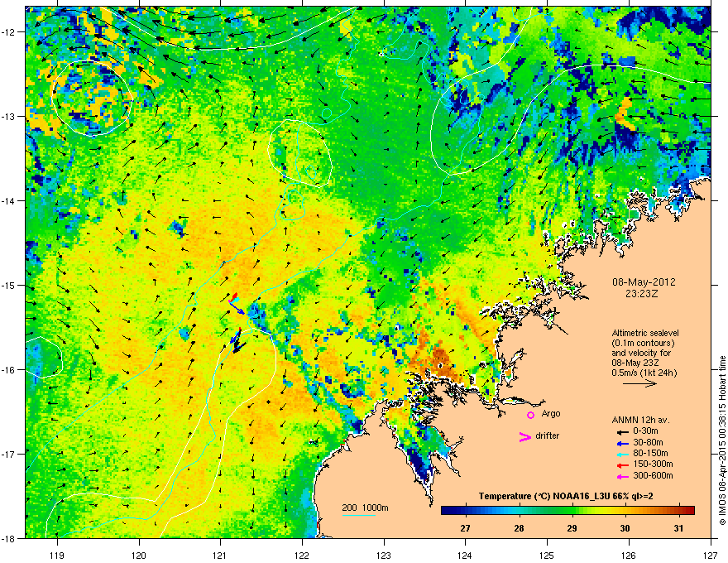Viewport: 728px width, 563px height.
Task: Click the colorbar tick label 28
Action: (519, 528)
